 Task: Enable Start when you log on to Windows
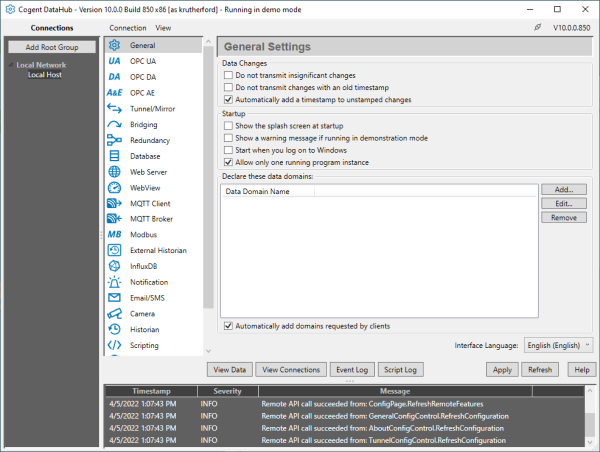[228, 150]
